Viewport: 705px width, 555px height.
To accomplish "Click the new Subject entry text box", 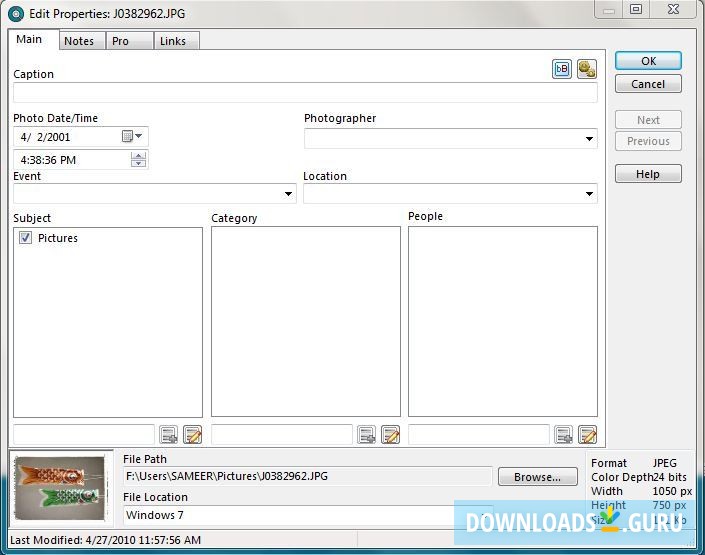I will pos(84,434).
